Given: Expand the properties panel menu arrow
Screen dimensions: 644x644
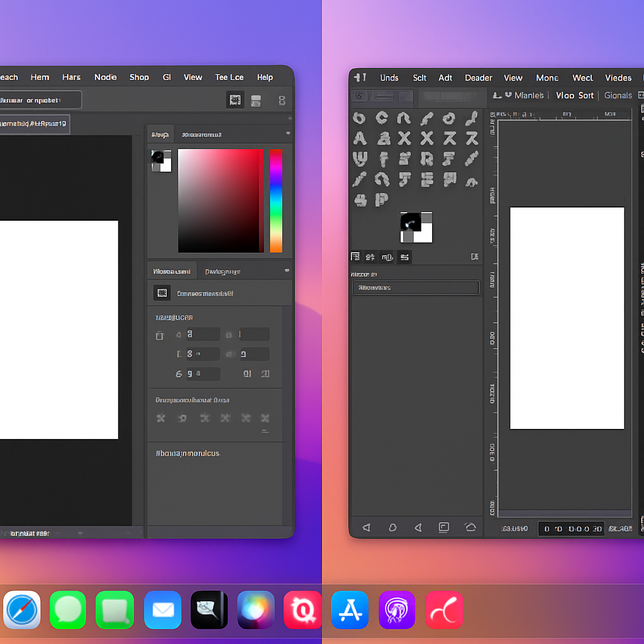Looking at the screenshot, I should 287,270.
